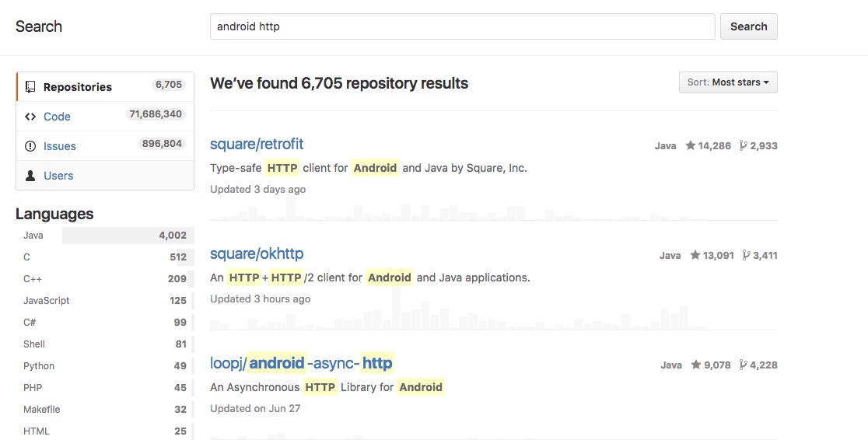Viewport: 868px width, 440px height.
Task: Click the star count for square/okhttp
Action: (x=712, y=255)
